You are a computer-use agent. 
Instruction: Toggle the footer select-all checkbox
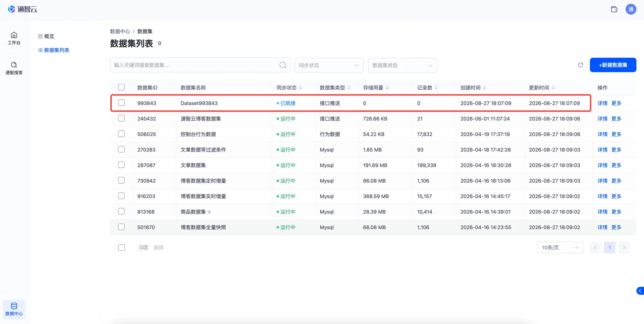pos(121,247)
